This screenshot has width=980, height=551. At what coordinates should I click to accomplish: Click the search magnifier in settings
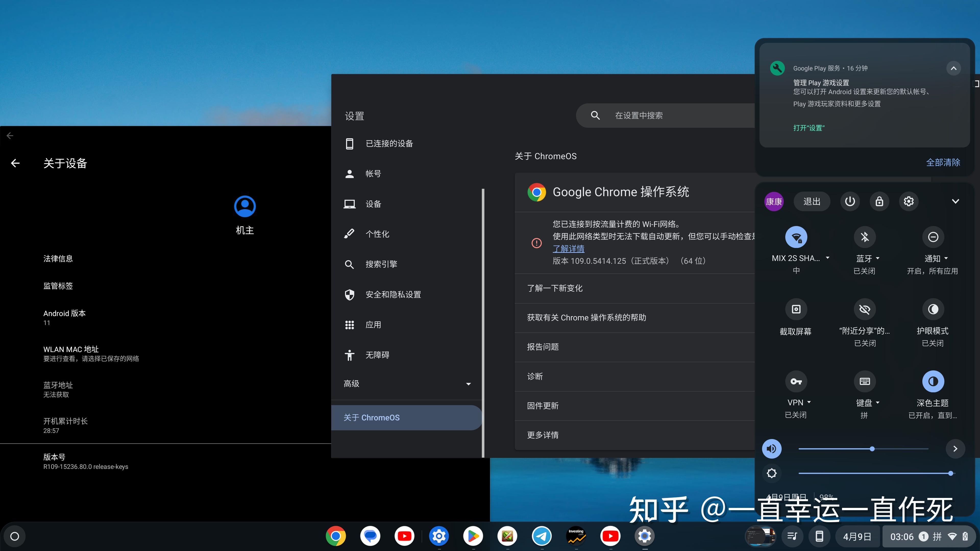point(595,115)
